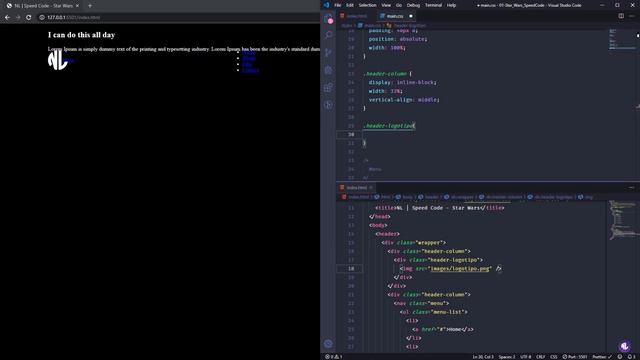
Task: Click line number 30 in main.css gutter
Action: [351, 134]
